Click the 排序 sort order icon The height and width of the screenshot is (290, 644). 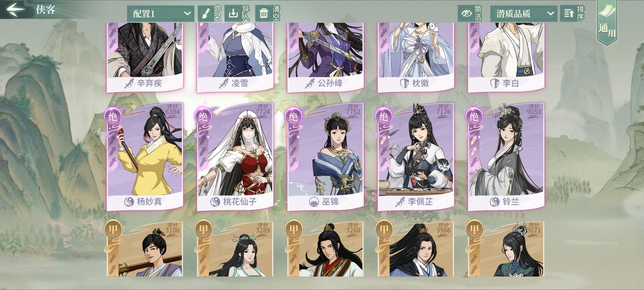point(568,13)
